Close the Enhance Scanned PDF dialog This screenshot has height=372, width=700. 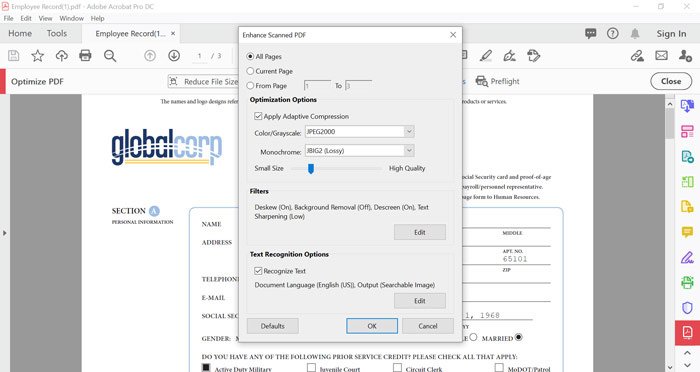point(453,34)
